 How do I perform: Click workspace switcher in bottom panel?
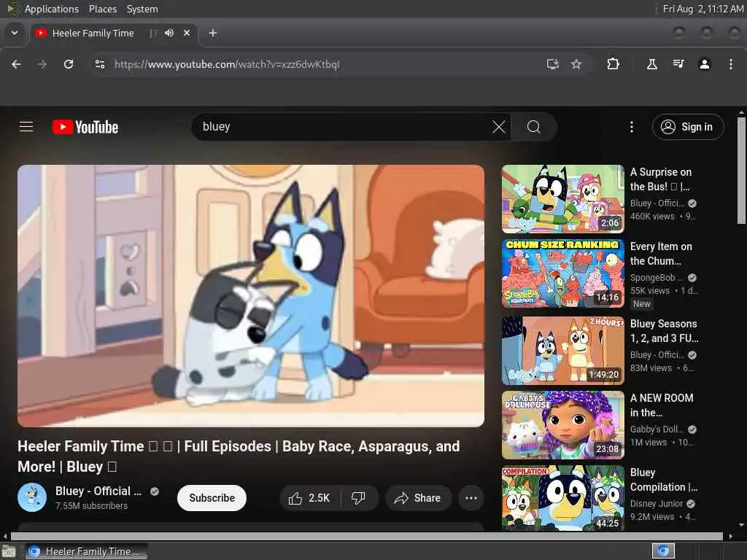[x=663, y=551]
